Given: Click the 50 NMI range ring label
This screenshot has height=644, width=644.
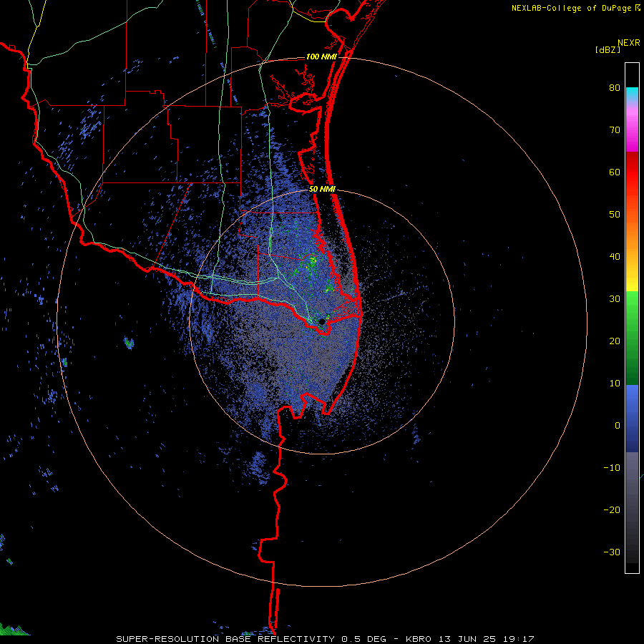Looking at the screenshot, I should [323, 190].
